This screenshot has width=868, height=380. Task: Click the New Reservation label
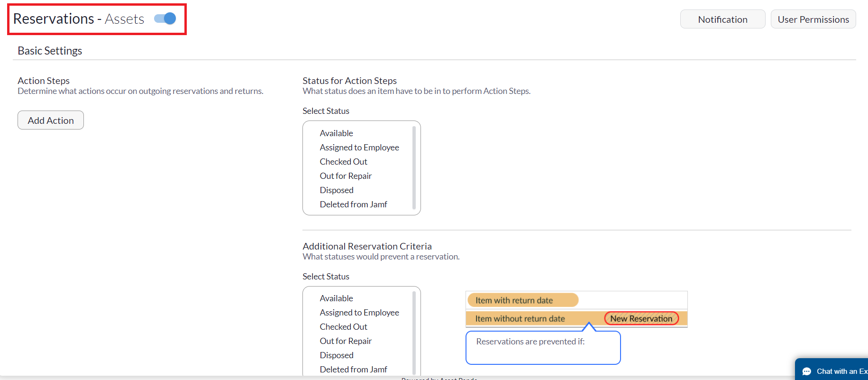tap(641, 319)
